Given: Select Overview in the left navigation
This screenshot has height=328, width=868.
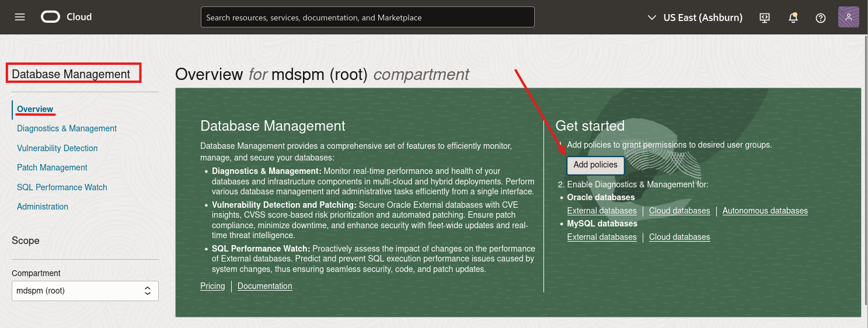Looking at the screenshot, I should click(x=35, y=109).
